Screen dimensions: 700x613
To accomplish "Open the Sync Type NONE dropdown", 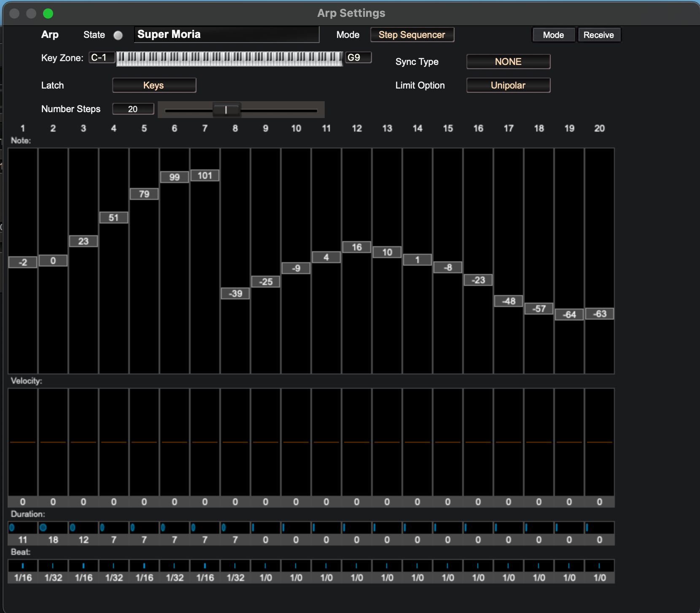I will pos(508,62).
